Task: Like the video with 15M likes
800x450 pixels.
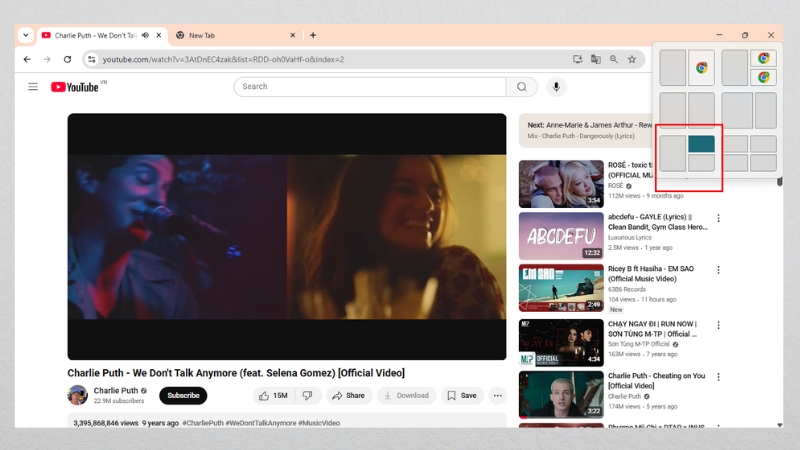Action: tap(274, 395)
